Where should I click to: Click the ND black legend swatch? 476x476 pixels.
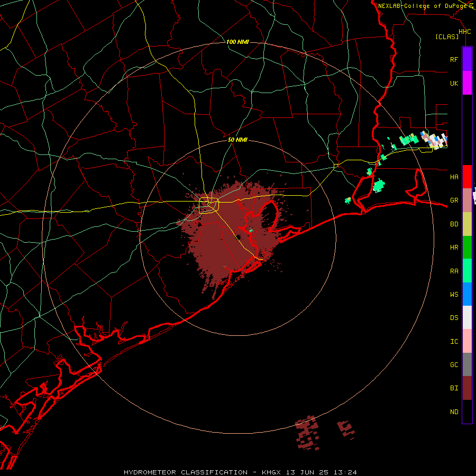(467, 411)
